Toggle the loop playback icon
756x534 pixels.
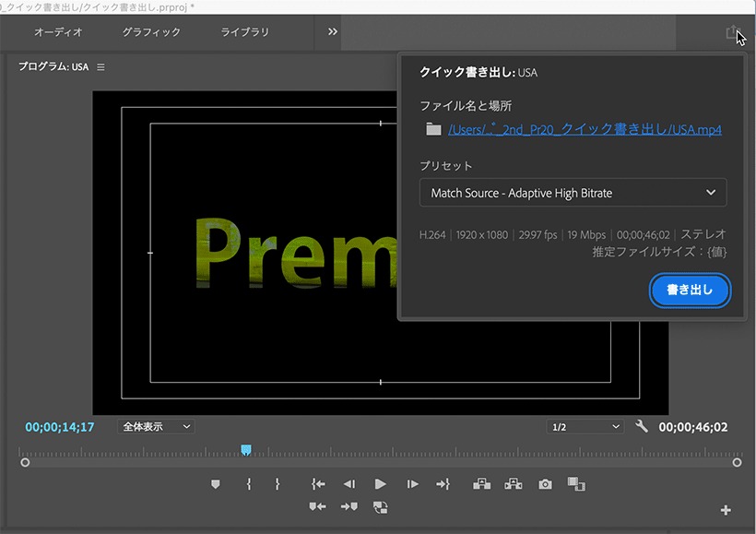coord(381,507)
